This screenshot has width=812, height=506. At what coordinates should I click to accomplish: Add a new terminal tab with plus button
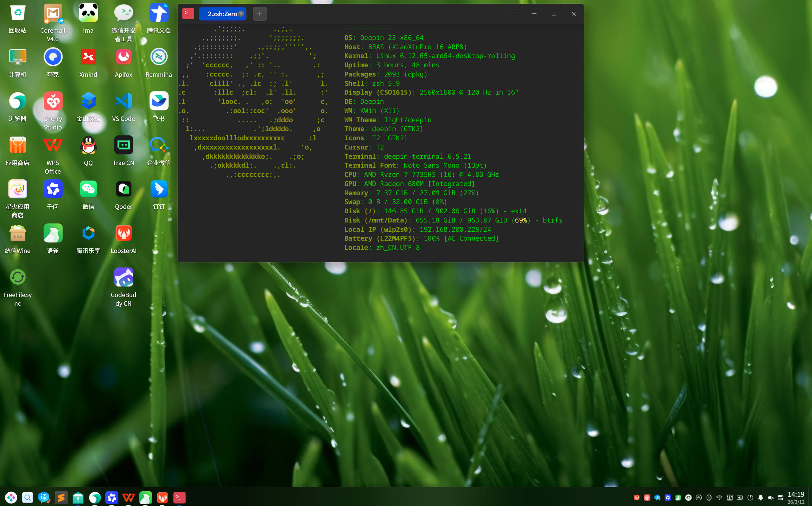pos(260,14)
